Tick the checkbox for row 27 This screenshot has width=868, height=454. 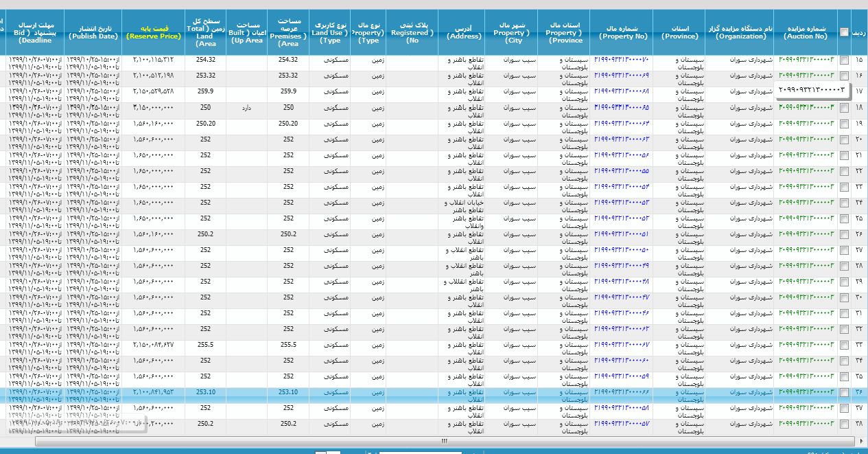844,251
